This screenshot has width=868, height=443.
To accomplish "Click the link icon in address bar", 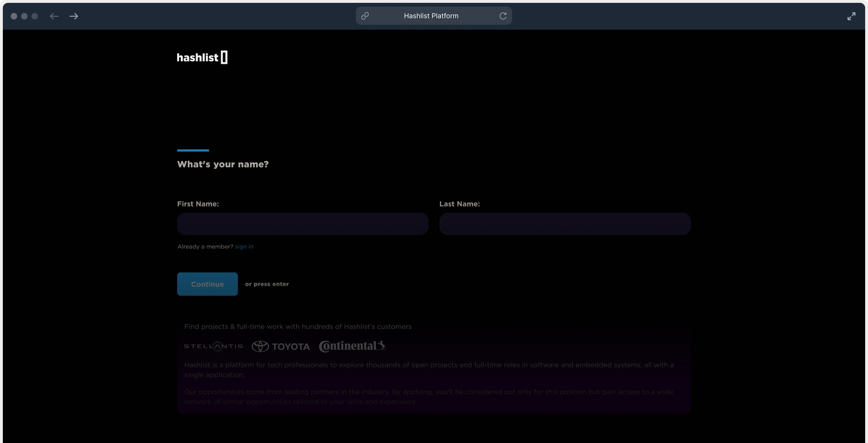I will [365, 16].
